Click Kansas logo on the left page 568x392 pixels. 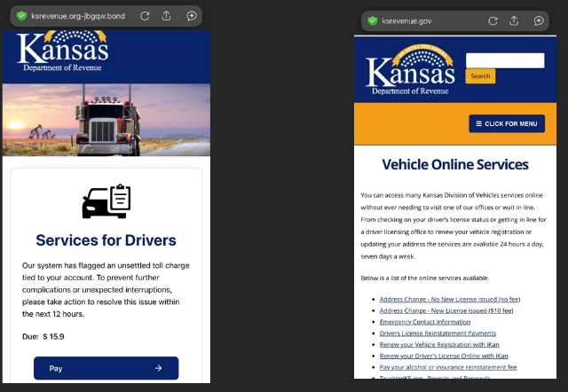pos(63,51)
